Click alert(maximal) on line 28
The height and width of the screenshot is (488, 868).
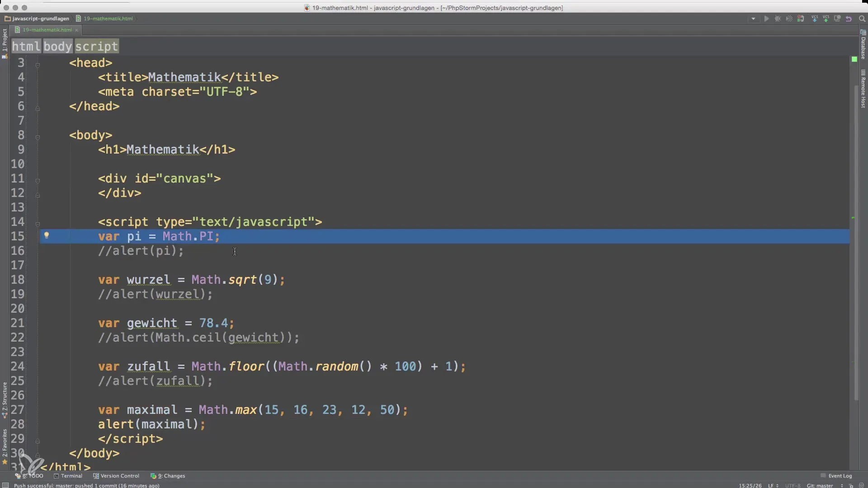[148, 424]
